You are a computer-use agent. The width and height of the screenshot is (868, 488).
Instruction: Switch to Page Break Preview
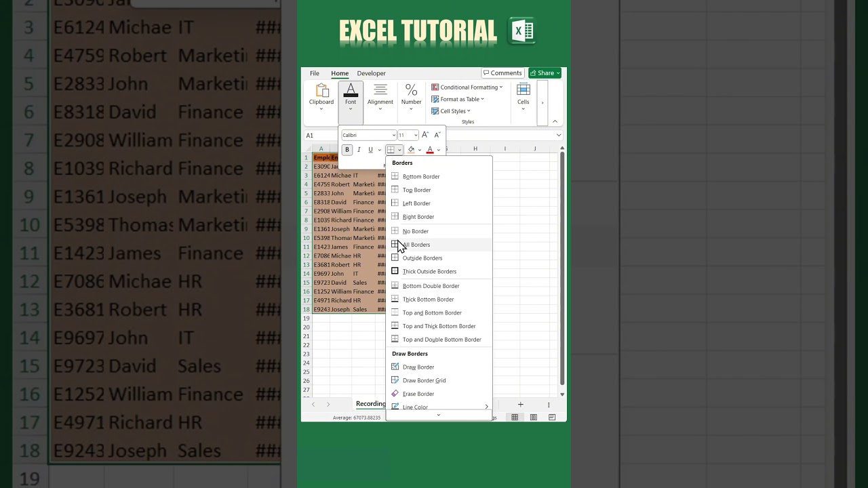click(552, 418)
